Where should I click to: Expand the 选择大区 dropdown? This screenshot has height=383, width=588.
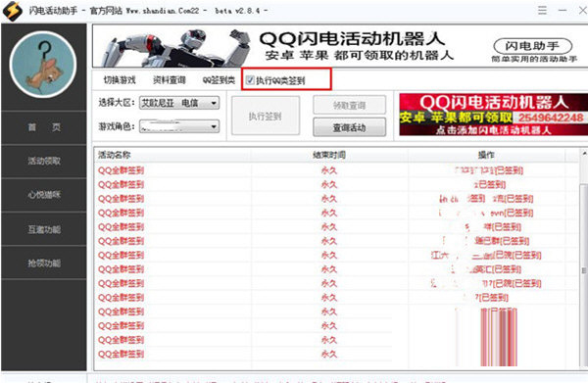(179, 103)
